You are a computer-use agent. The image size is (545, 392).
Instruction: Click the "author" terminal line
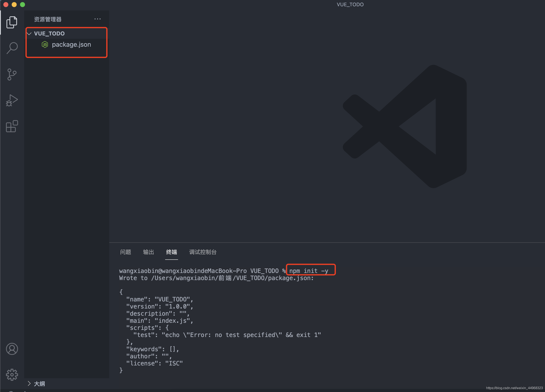coord(149,356)
